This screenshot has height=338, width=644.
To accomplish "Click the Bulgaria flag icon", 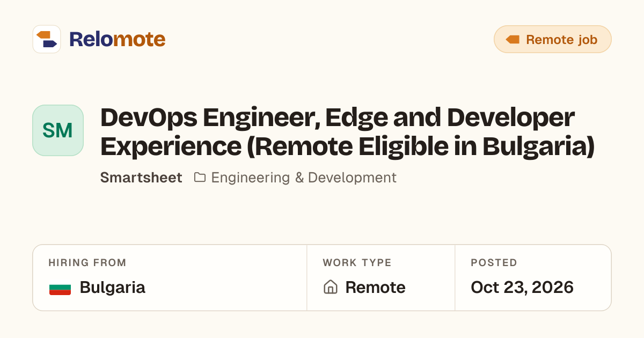I will point(60,288).
